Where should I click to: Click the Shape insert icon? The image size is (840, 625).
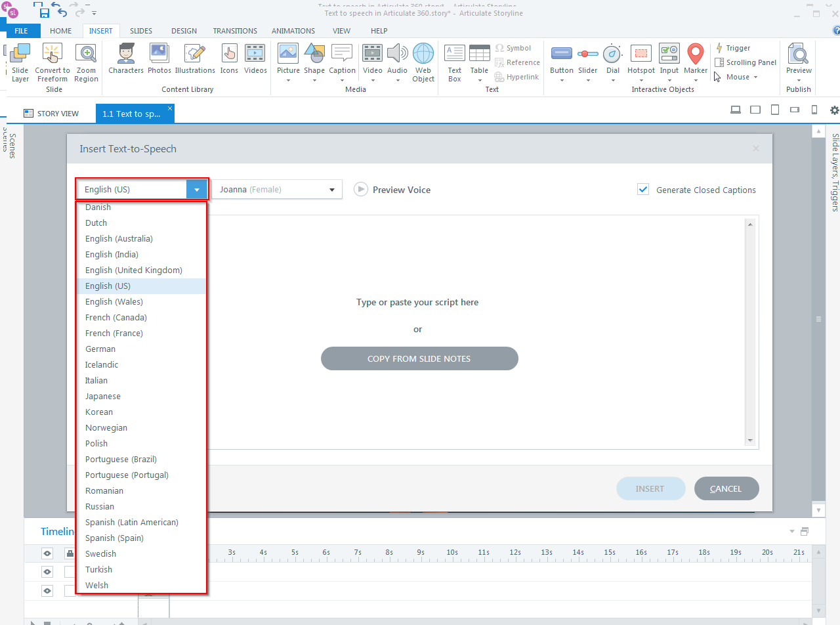click(x=314, y=53)
